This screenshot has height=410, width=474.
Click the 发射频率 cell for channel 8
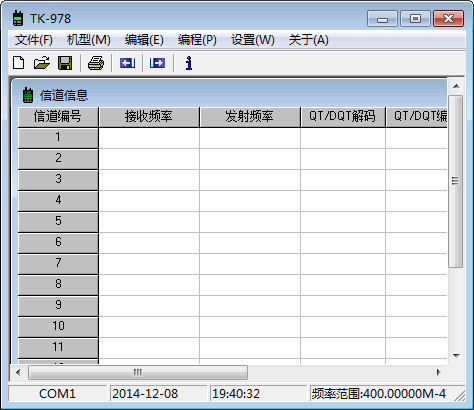250,285
